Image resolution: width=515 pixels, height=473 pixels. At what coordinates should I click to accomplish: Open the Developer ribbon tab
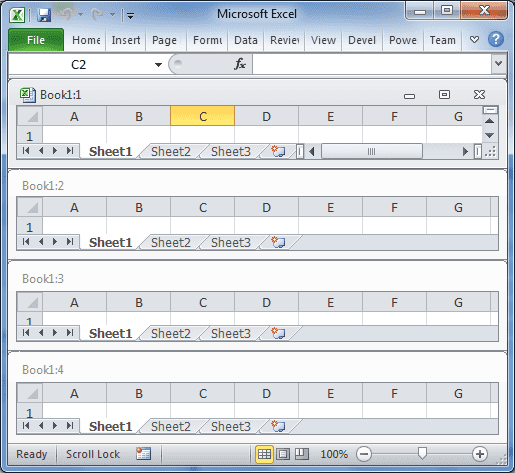point(362,40)
